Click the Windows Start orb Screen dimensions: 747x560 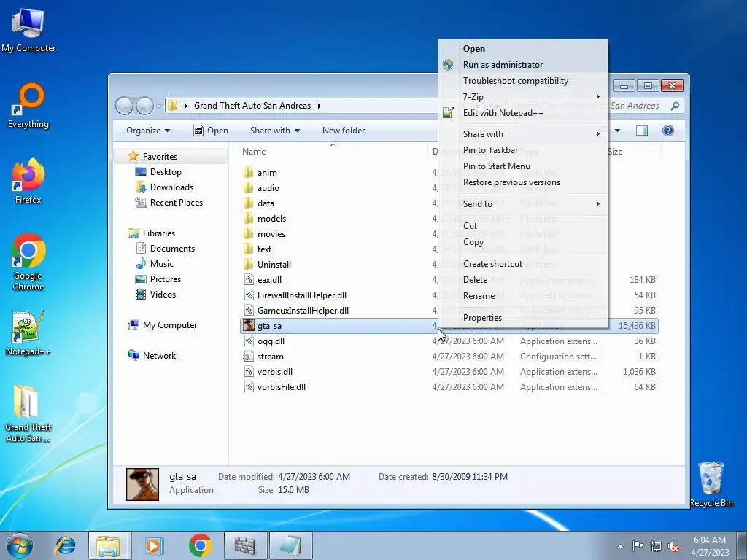pos(20,545)
